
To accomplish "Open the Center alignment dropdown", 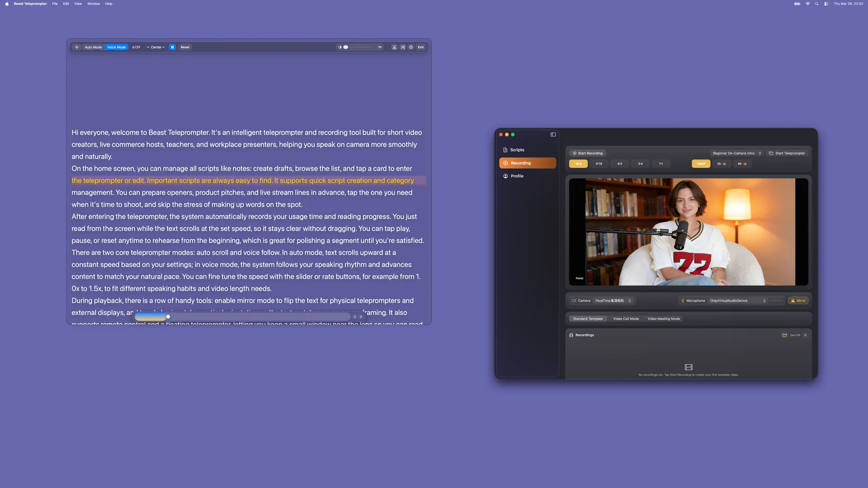I will point(156,47).
